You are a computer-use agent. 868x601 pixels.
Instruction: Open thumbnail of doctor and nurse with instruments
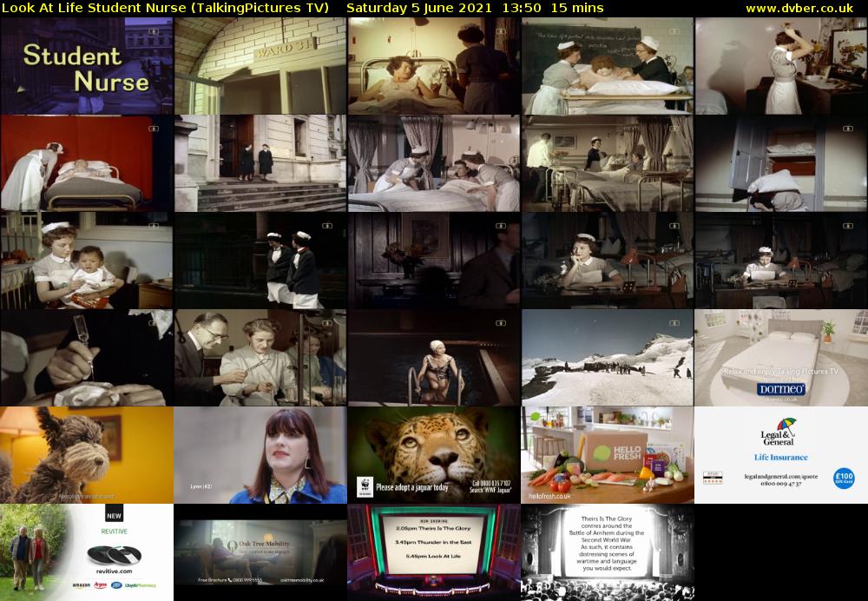[x=260, y=358]
